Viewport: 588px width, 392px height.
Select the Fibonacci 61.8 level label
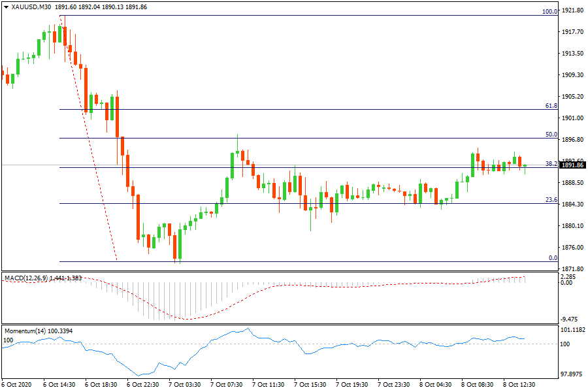point(551,106)
